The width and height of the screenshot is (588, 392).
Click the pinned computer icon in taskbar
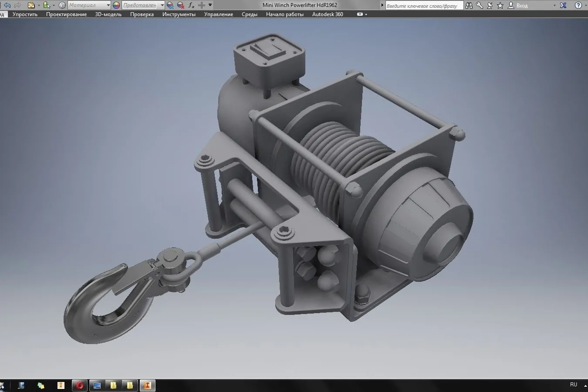click(x=21, y=385)
